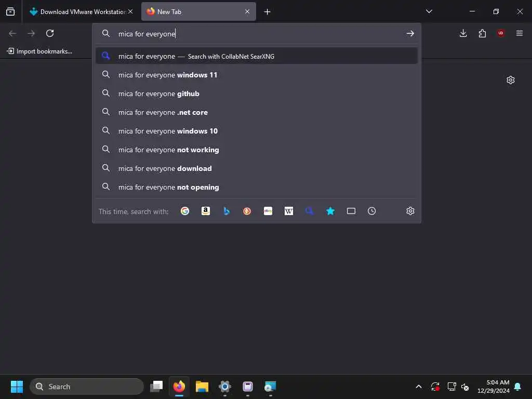Click the taskbar Search box
Image resolution: width=532 pixels, height=399 pixels.
click(x=87, y=387)
